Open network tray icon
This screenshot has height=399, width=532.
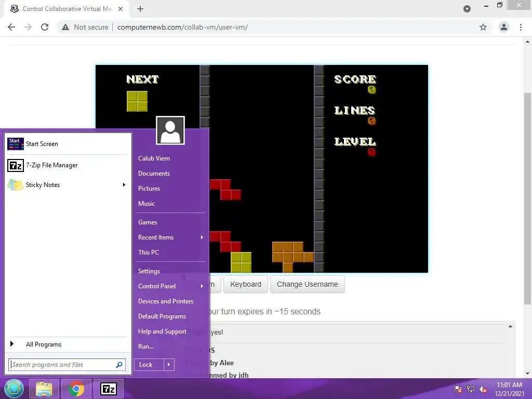(471, 389)
